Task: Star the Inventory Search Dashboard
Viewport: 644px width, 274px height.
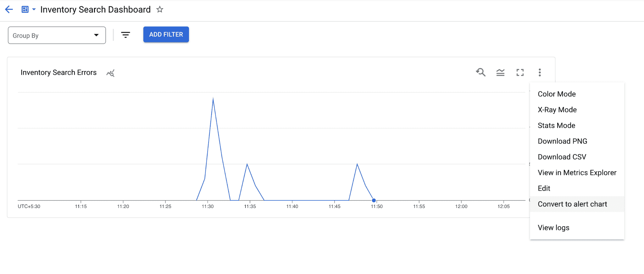Action: (x=160, y=9)
